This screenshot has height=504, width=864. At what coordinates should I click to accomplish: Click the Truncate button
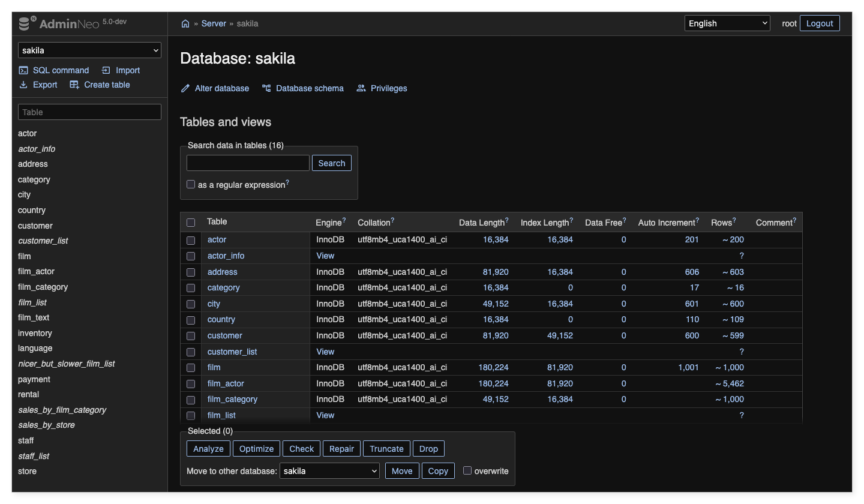click(x=386, y=449)
